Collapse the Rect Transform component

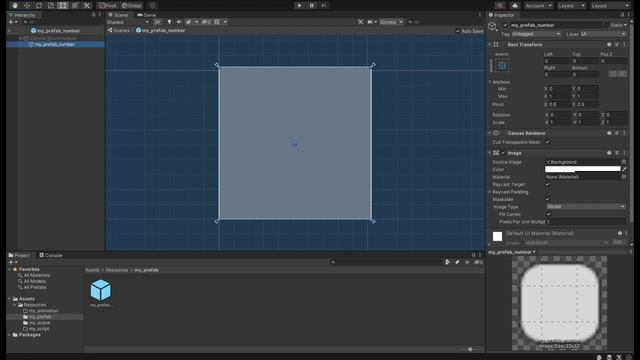(489, 44)
